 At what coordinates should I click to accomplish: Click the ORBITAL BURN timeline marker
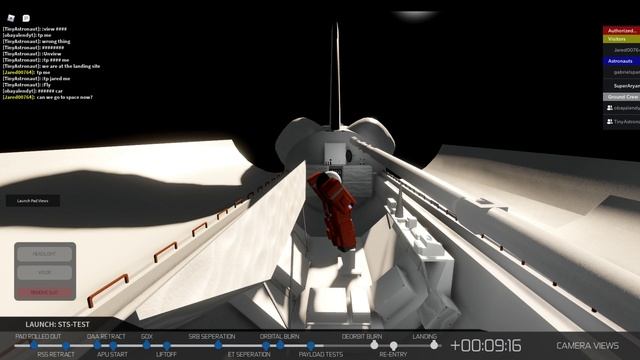(280, 345)
